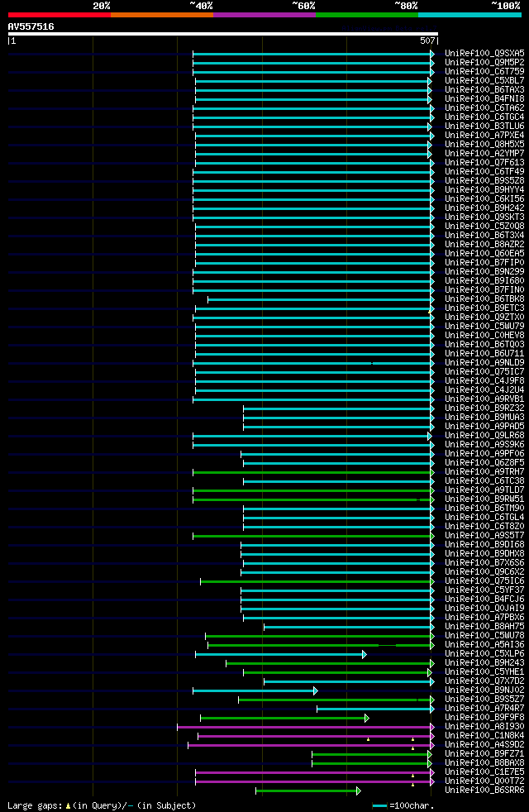529x812 pixels.
Task: Click yellow gap marker under UniRef100_A4S9D2 bar
Action: click(412, 749)
